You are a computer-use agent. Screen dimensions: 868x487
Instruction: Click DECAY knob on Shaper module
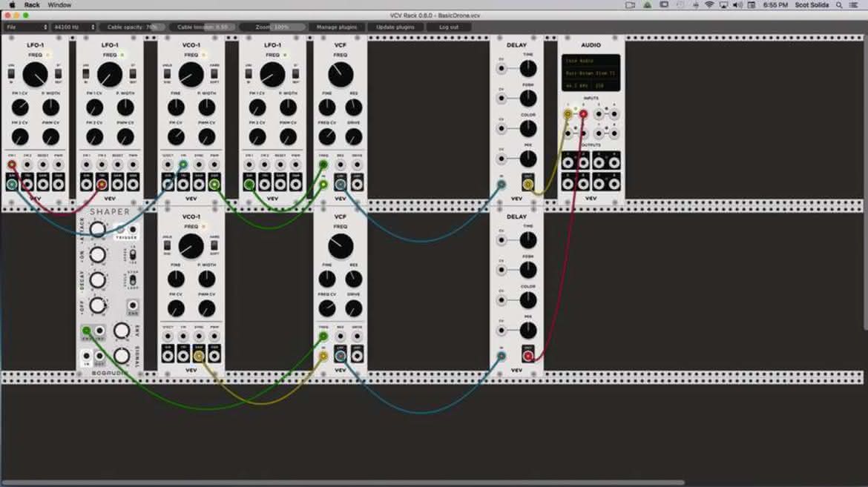tap(97, 280)
